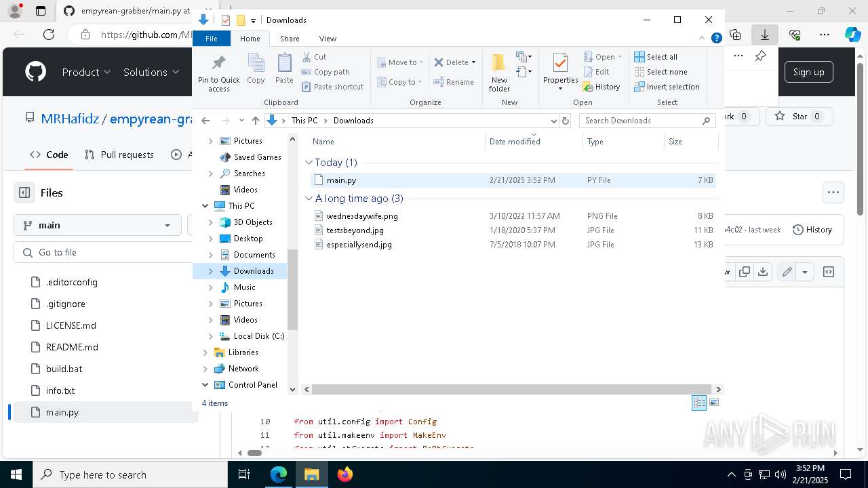Click Select all in ribbon
This screenshot has height=488, width=868.
(656, 57)
